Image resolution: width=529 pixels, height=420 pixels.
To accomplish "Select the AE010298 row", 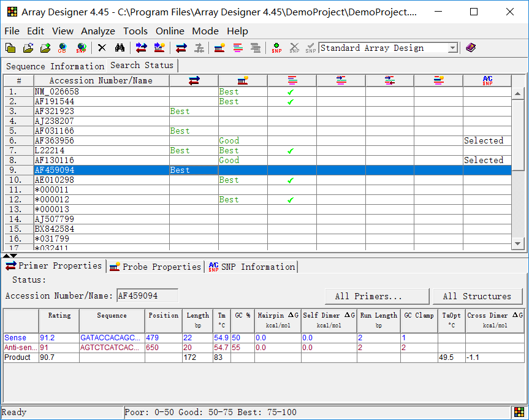I will click(x=257, y=180).
